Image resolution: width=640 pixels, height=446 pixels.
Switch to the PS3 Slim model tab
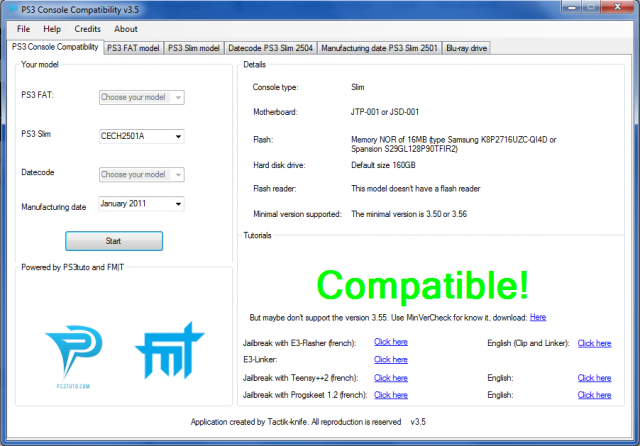tap(194, 48)
